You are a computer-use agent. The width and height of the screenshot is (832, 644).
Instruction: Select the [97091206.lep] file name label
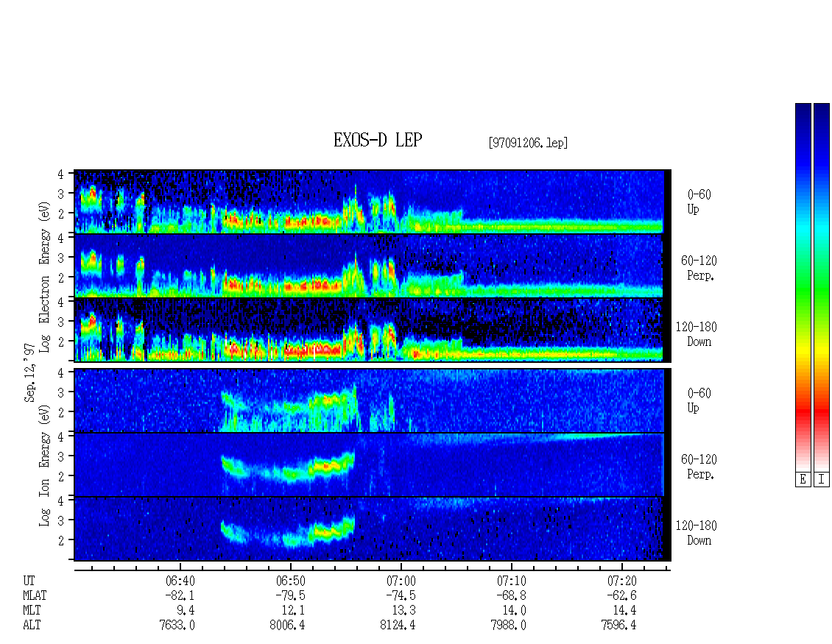[528, 143]
